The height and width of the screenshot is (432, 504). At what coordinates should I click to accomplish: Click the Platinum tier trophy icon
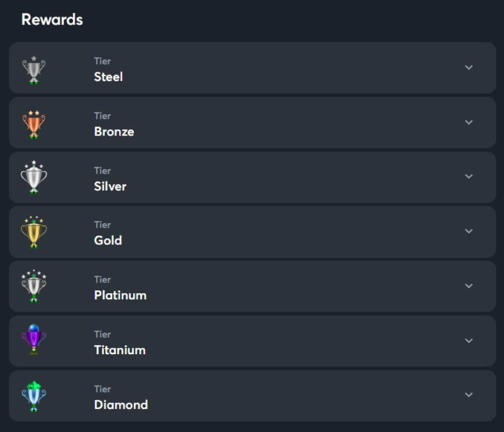[34, 287]
